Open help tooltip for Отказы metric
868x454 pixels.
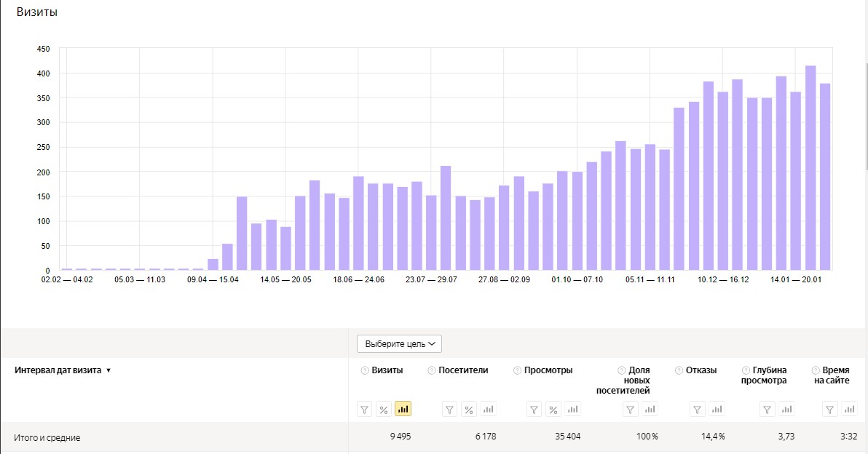coord(679,370)
